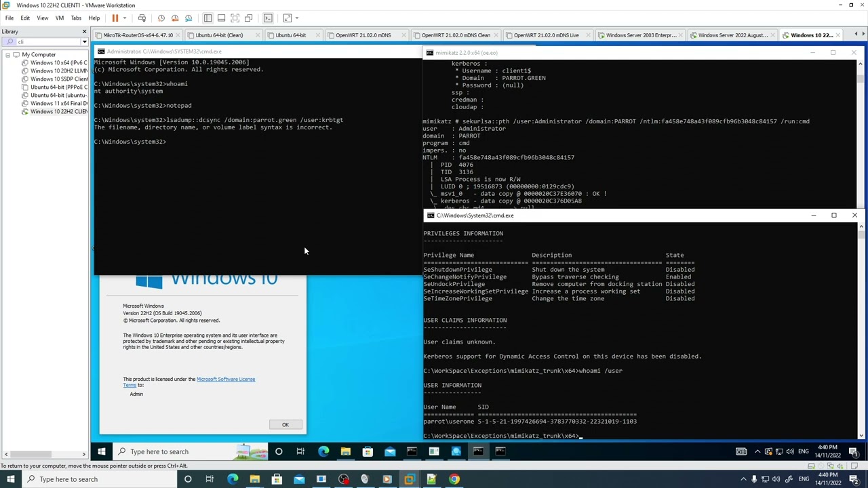This screenshot has height=488, width=868.
Task: Launch Microsoft Edge in the guest taskbar
Action: [323, 451]
